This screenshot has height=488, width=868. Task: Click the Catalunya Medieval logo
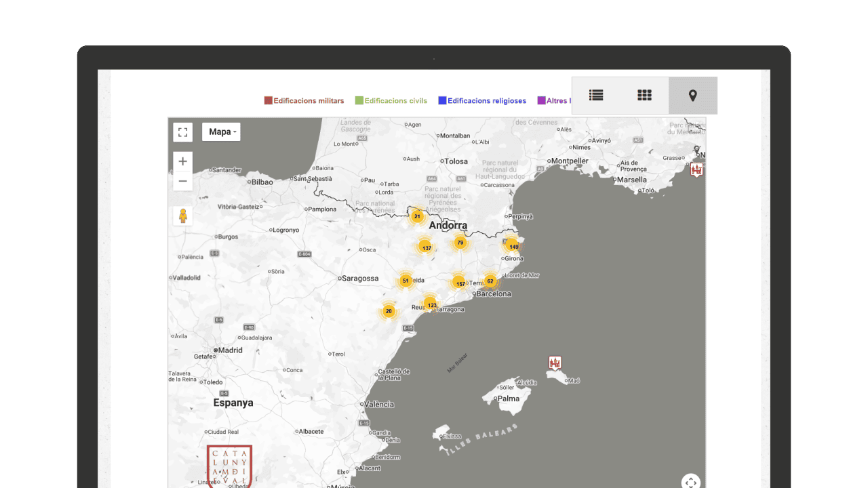(229, 466)
